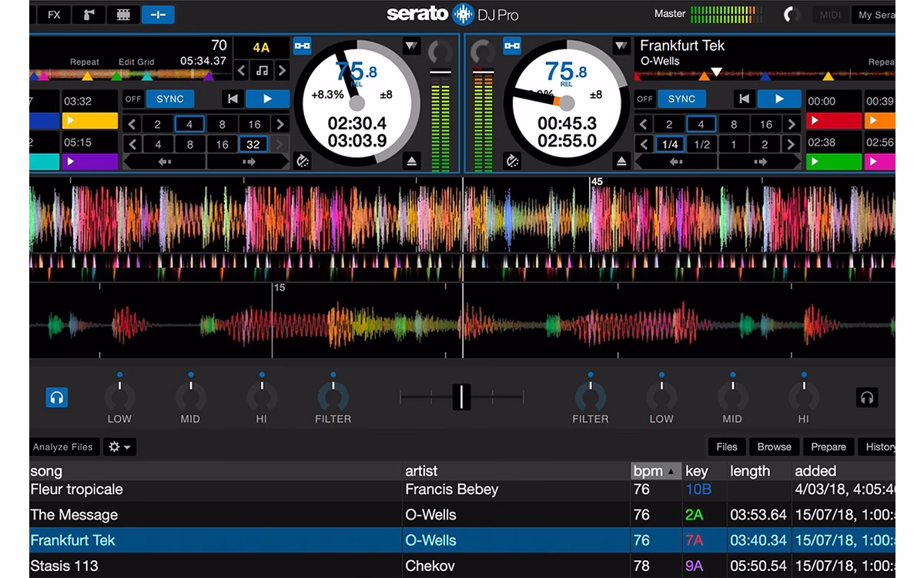Trigger red cue point at 00:00

pyautogui.click(x=834, y=121)
